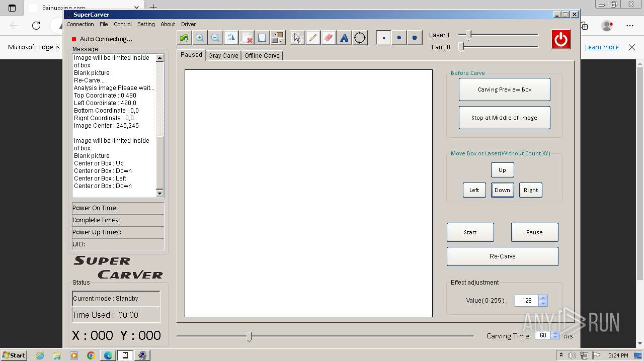Click Stop at Middle of Image button
Viewport: 644px width, 362px height.
coord(505,118)
